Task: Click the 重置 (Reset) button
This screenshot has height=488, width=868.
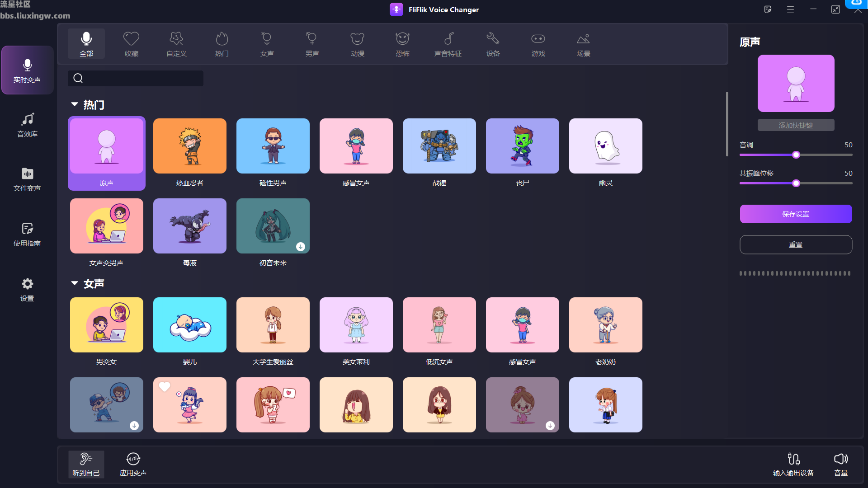Action: (x=796, y=244)
